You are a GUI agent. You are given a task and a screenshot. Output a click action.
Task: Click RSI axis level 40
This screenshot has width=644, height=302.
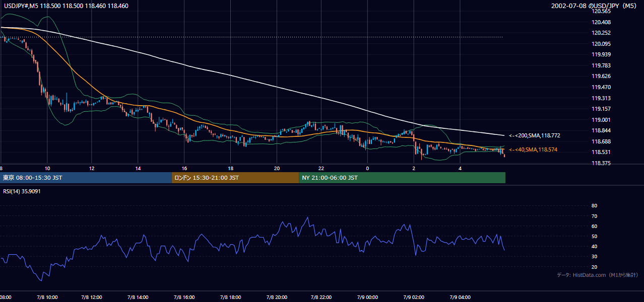(594, 246)
